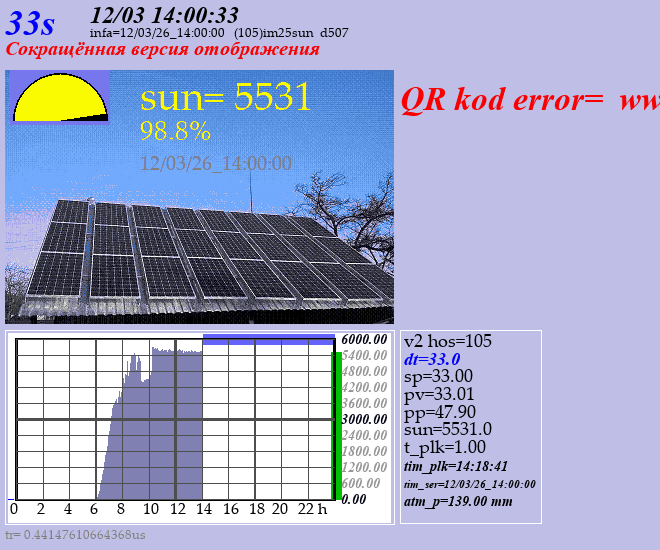
Task: Click the 'v2 hos=105' line
Action: pos(448,341)
